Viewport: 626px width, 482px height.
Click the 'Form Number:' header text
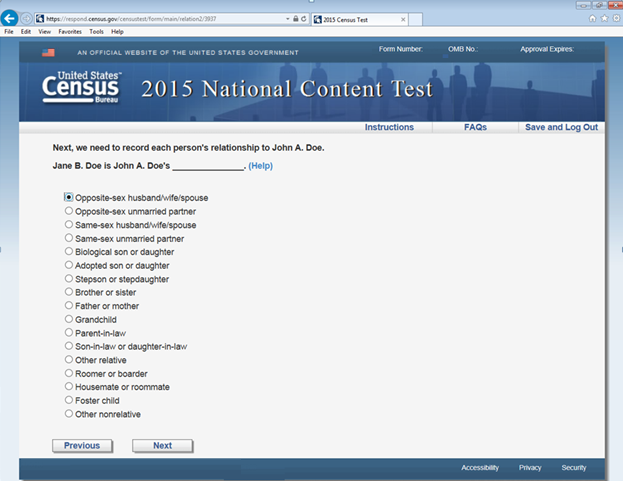coord(400,49)
